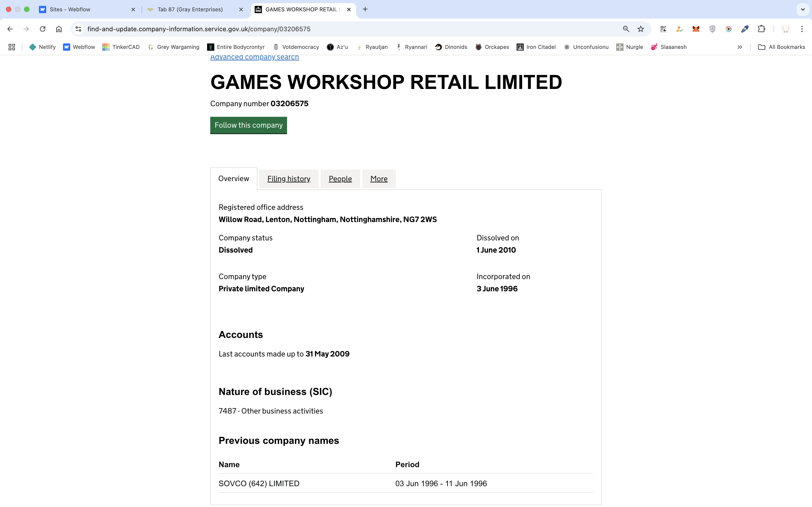
Task: Switch to the Filing history tab
Action: tap(289, 179)
